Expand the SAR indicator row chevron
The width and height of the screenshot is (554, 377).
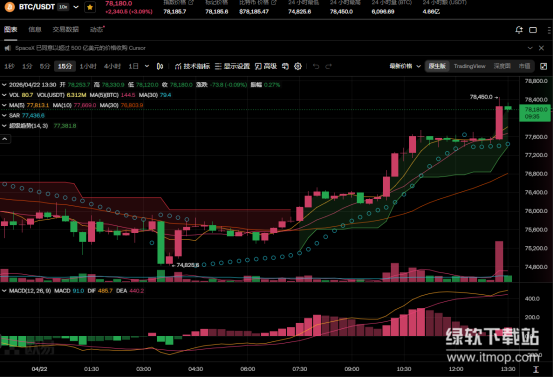click(x=4, y=116)
